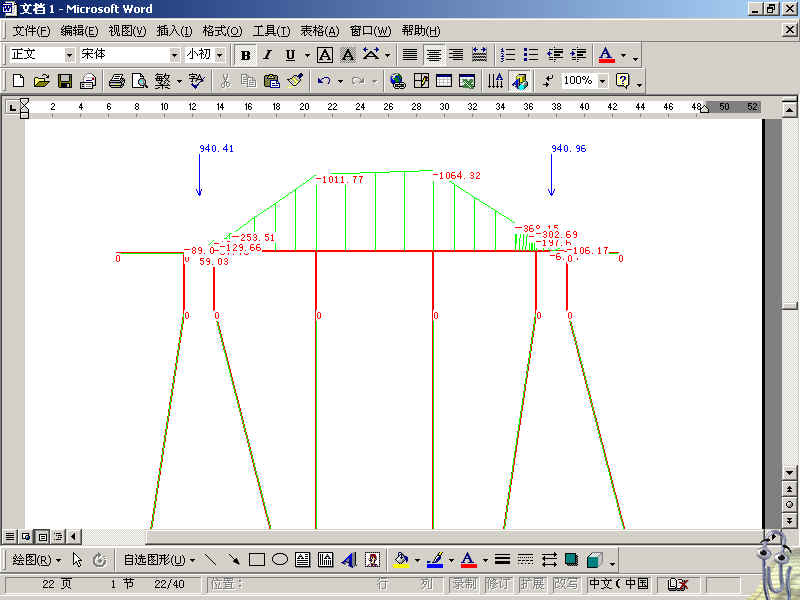The width and height of the screenshot is (800, 600).
Task: Open the columns layout button
Action: click(x=495, y=81)
